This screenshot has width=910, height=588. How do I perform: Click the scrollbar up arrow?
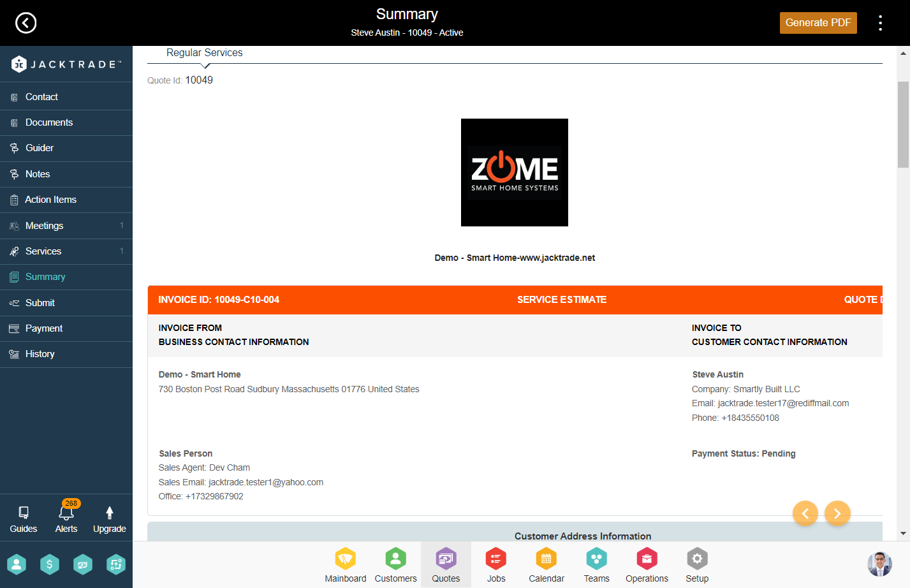[903, 53]
